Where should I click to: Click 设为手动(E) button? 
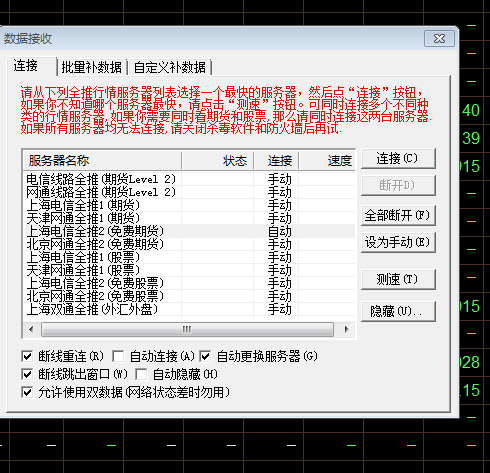(x=398, y=242)
